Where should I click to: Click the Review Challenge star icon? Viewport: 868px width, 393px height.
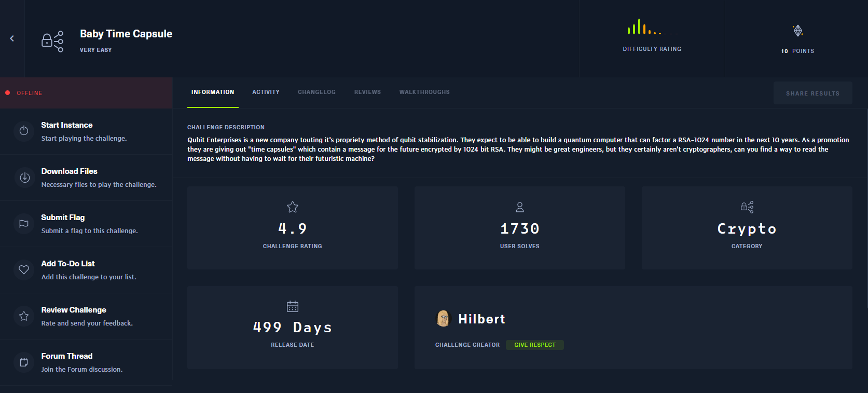[x=24, y=316]
